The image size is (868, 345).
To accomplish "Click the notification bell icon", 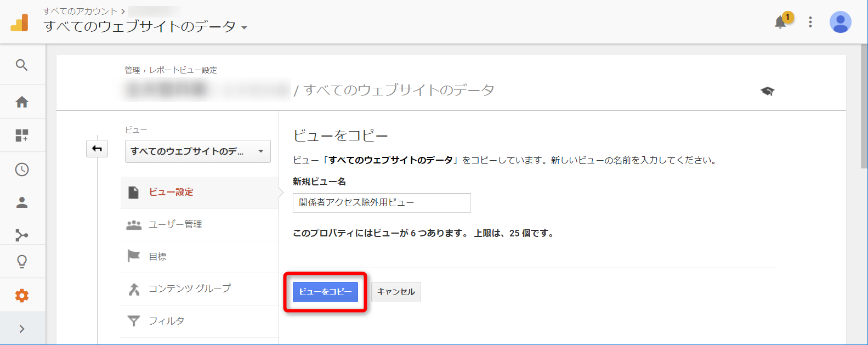I will pyautogui.click(x=780, y=22).
